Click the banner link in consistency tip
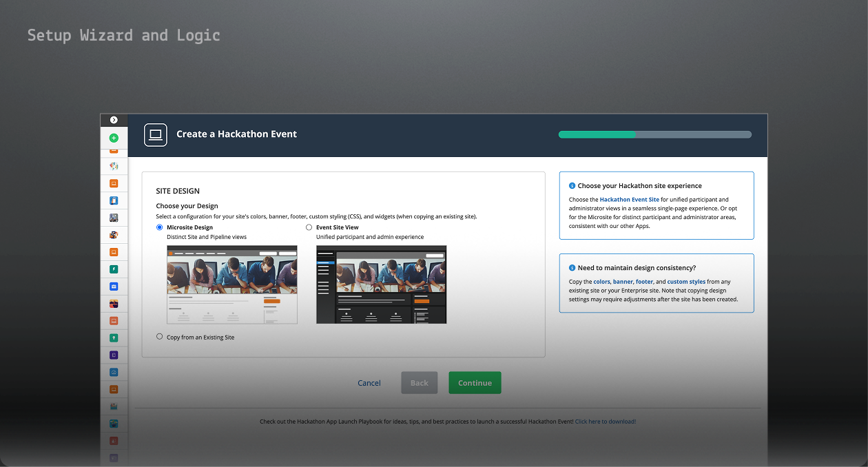The height and width of the screenshot is (467, 868). pos(623,282)
